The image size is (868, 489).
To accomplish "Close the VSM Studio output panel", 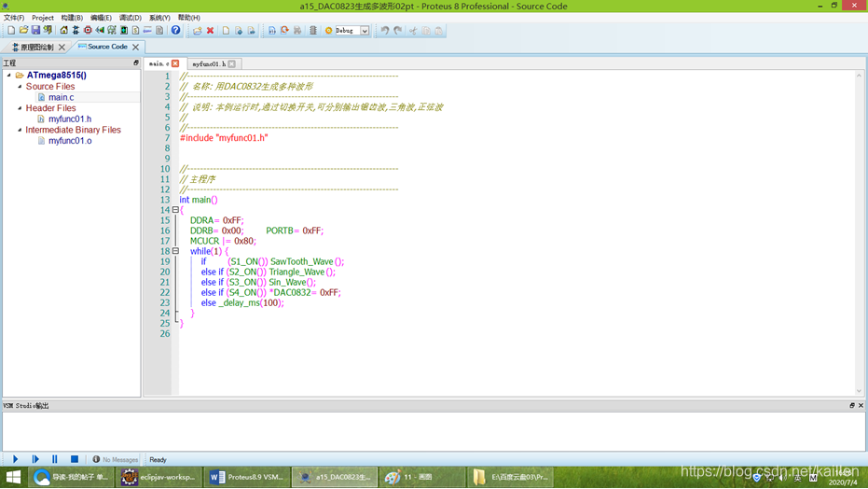I will [861, 405].
